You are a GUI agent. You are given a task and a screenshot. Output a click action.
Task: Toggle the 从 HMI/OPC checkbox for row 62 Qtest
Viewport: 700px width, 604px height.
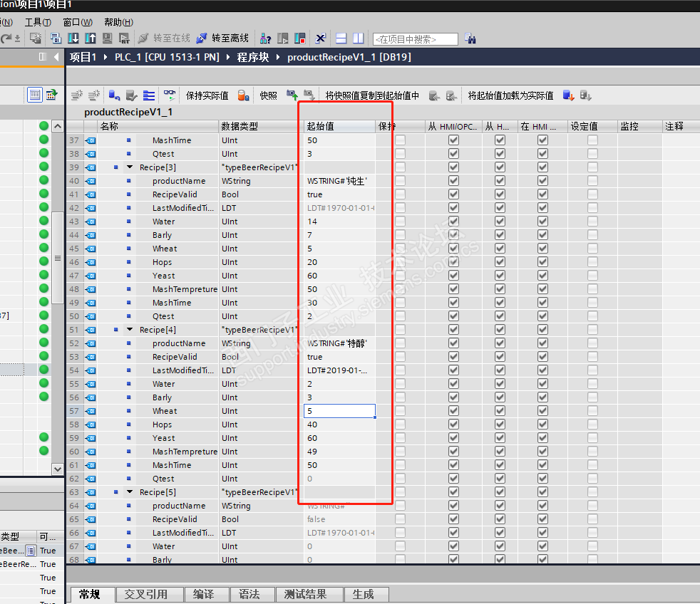453,478
